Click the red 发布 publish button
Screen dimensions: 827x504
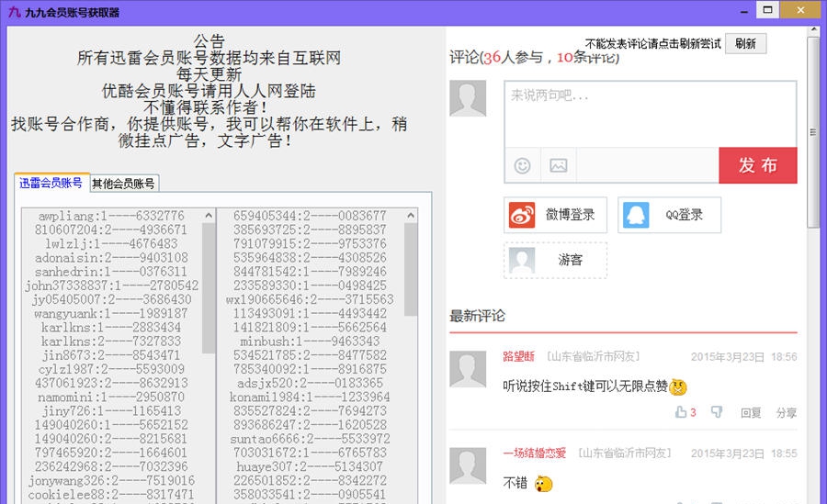pyautogui.click(x=758, y=165)
